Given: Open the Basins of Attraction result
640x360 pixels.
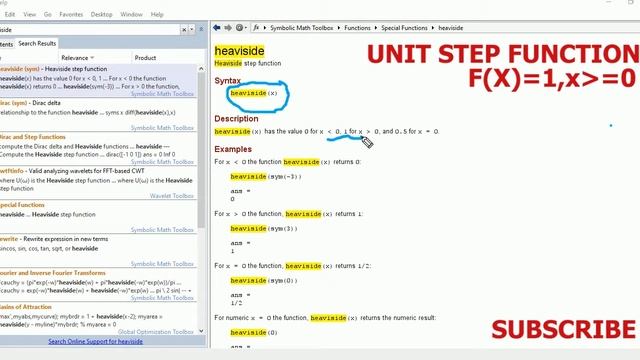Looking at the screenshot, I should pos(98,319).
